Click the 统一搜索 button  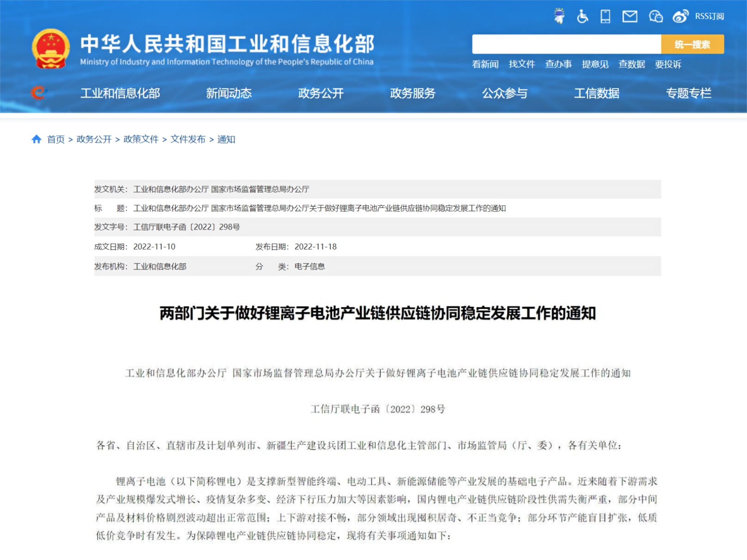[692, 44]
